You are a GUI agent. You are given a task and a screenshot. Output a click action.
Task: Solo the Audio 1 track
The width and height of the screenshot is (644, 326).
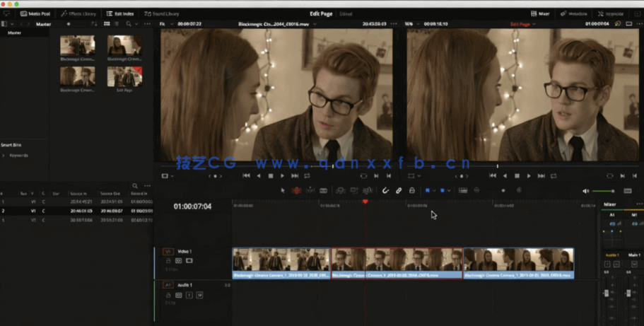pyautogui.click(x=189, y=295)
